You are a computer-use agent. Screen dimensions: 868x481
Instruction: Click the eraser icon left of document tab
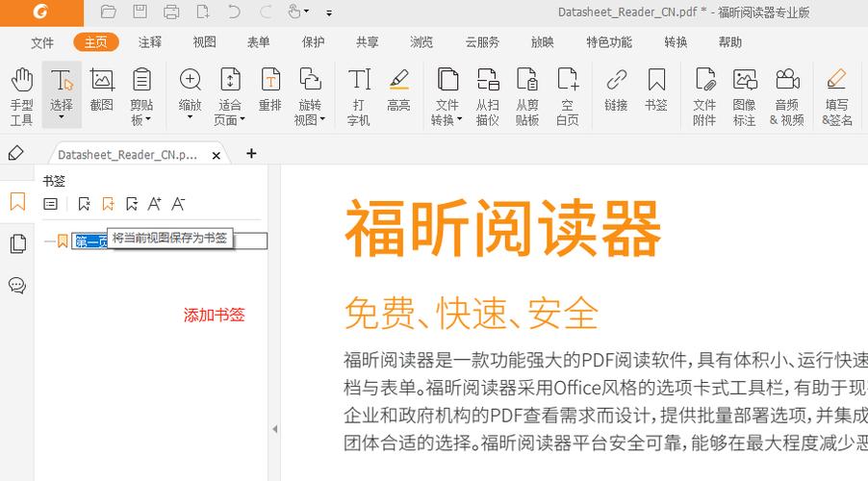[x=16, y=153]
